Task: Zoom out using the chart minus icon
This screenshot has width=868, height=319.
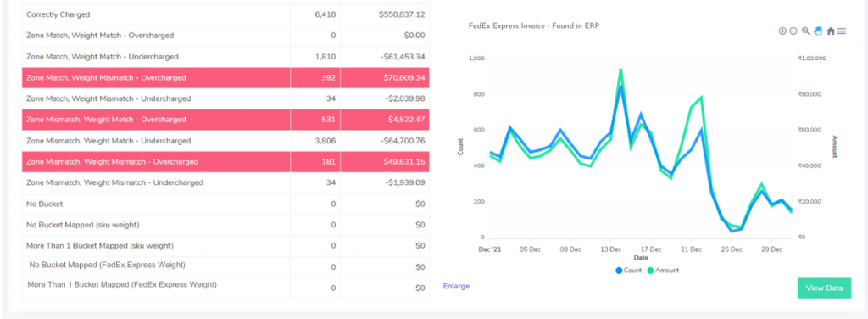Action: point(793,31)
